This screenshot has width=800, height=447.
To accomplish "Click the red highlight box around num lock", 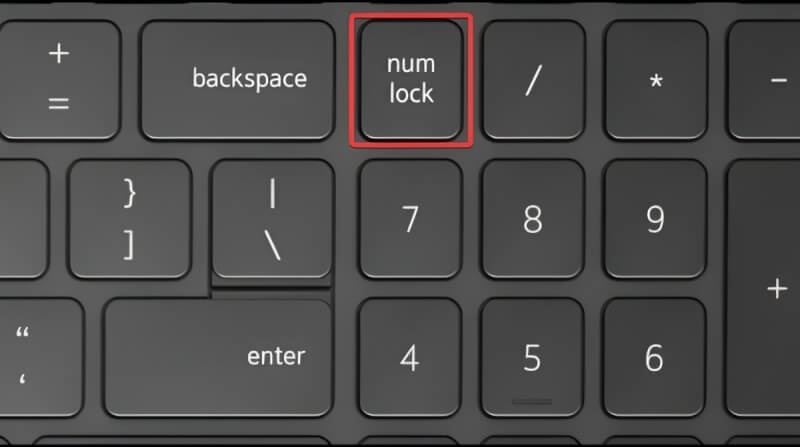I will point(411,81).
